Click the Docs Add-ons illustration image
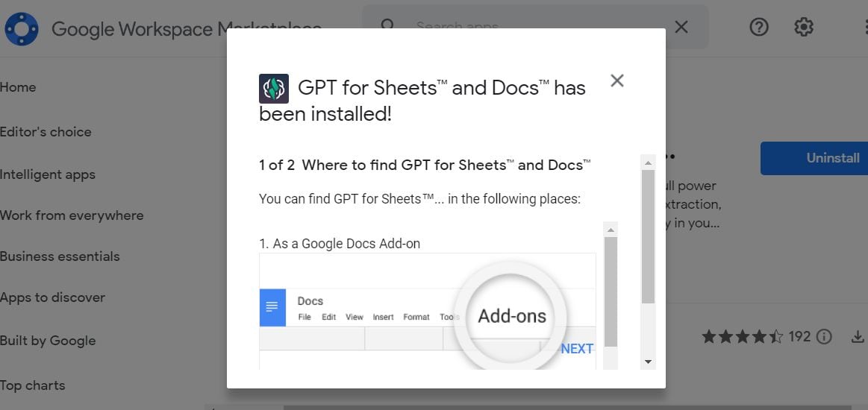868x410 pixels. [x=428, y=311]
